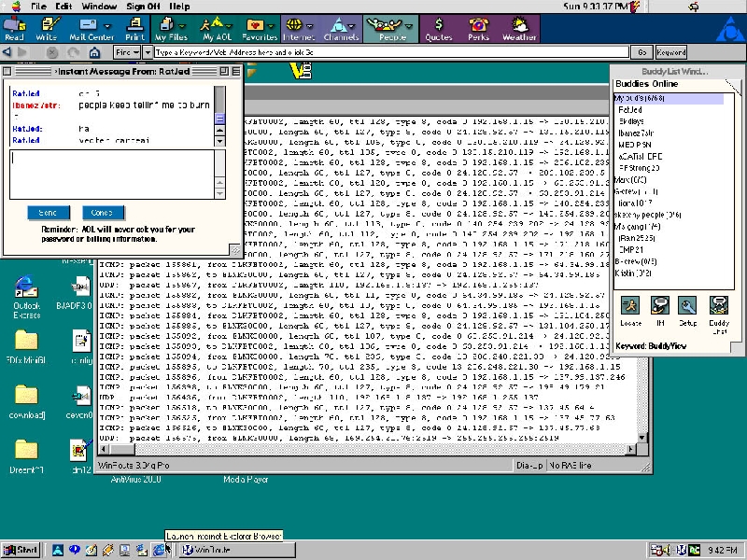Click the Send button in instant message
The image size is (747, 560).
pos(49,212)
